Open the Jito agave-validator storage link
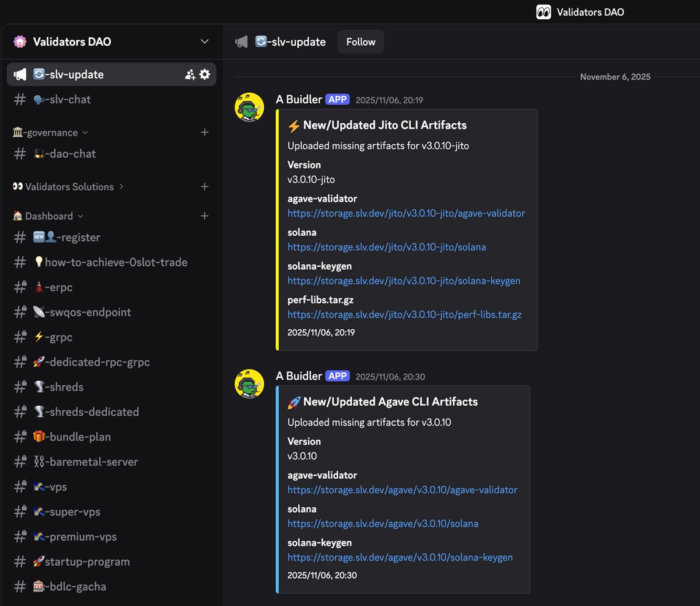The height and width of the screenshot is (606, 700). (x=406, y=214)
